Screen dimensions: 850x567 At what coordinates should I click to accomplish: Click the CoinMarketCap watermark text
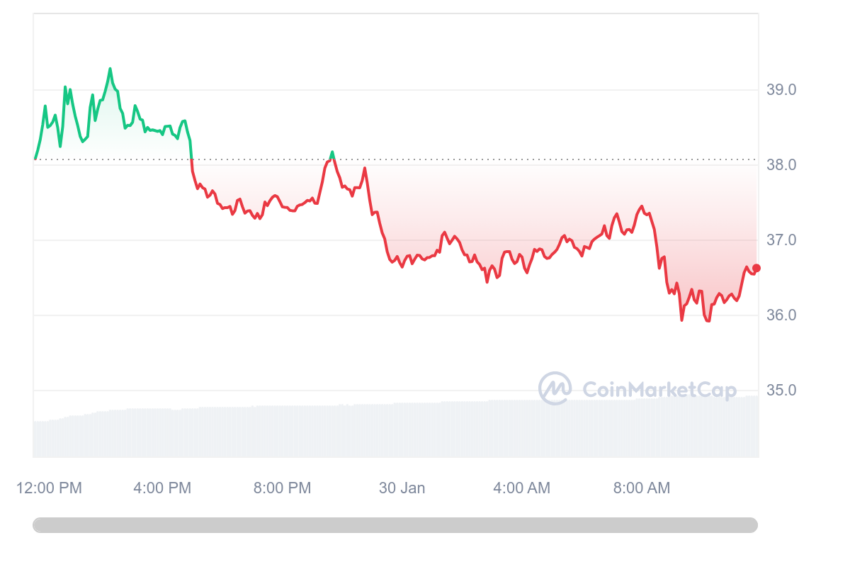659,390
